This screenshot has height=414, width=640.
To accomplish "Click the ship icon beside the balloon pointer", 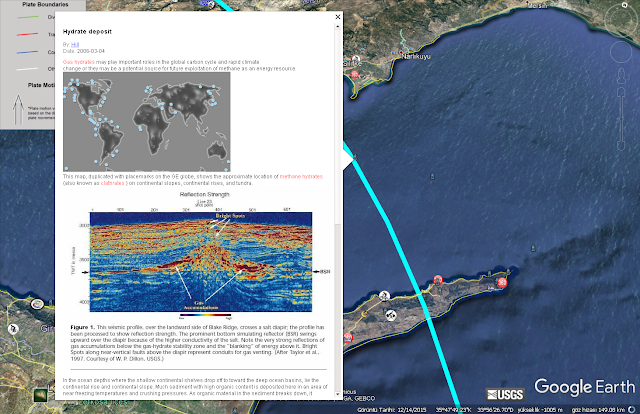I will (x=355, y=157).
